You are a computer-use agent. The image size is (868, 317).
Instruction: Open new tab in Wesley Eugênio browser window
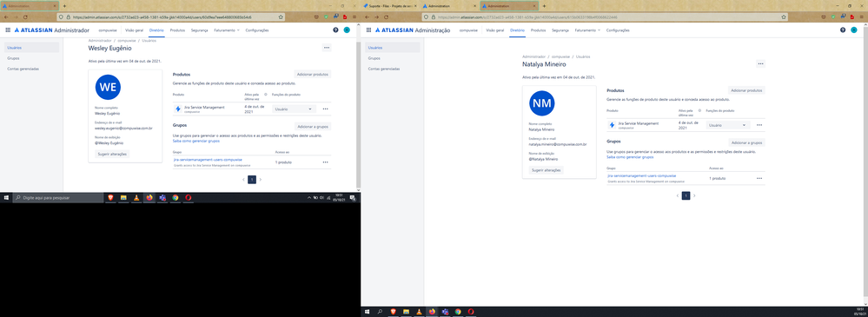(x=64, y=5)
